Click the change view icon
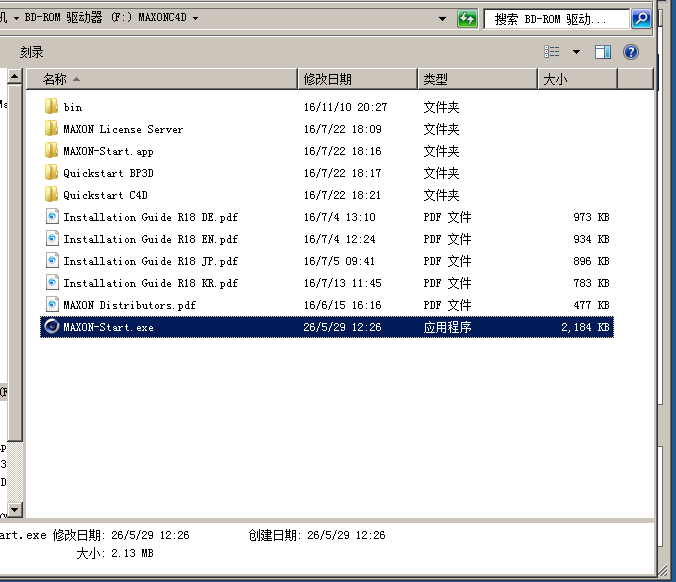Viewport: 676px width, 582px height. (x=552, y=52)
